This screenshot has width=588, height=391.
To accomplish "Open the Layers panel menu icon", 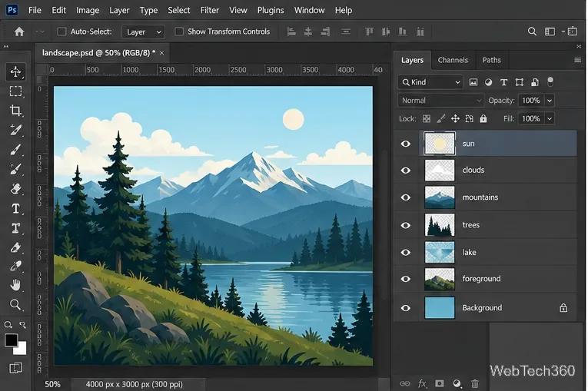I will (577, 60).
